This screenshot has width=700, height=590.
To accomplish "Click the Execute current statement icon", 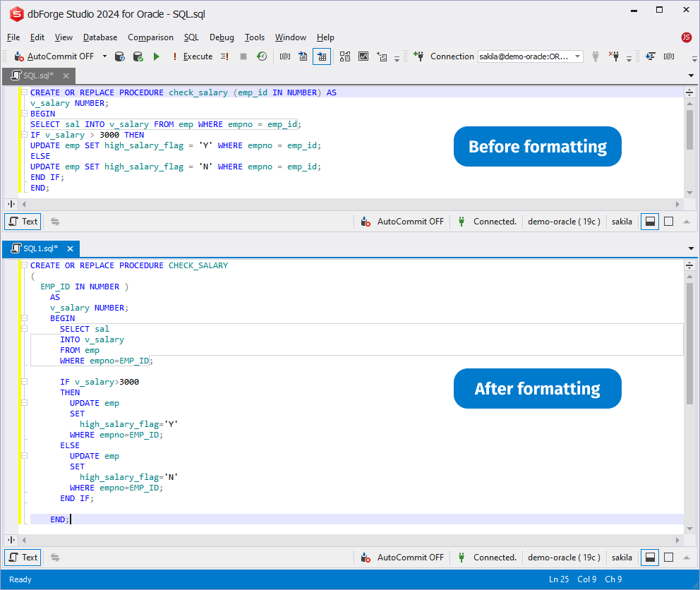I will click(224, 56).
